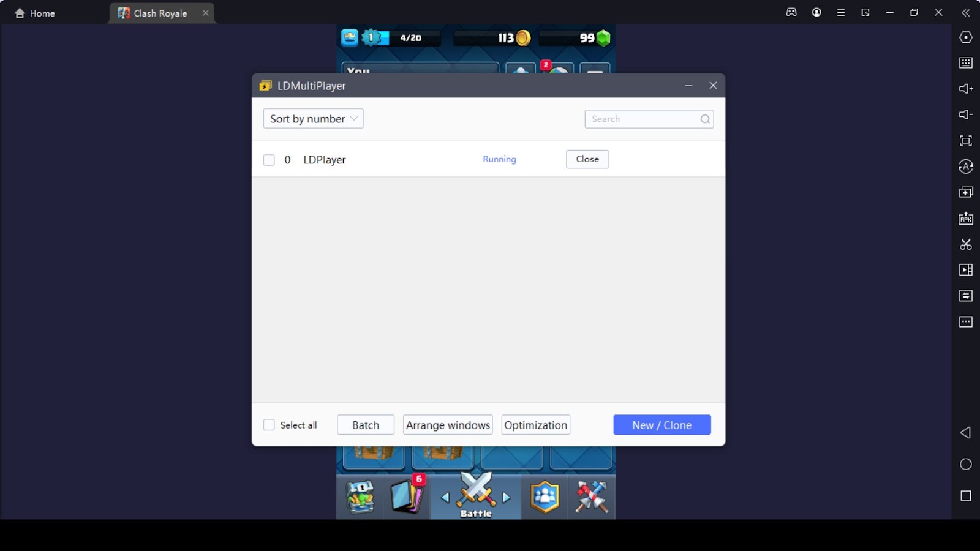Open the multi-instance window-plus icon in sidebar
This screenshot has height=551, width=980.
(966, 192)
